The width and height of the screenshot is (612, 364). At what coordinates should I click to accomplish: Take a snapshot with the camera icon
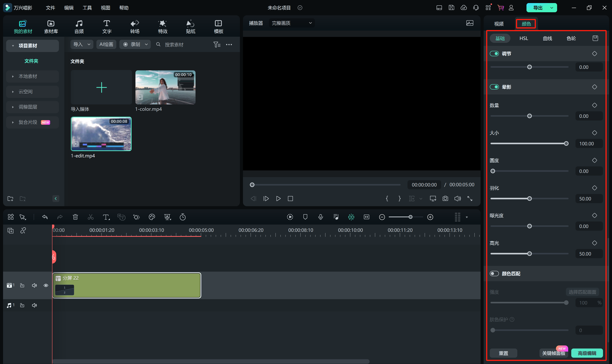445,198
